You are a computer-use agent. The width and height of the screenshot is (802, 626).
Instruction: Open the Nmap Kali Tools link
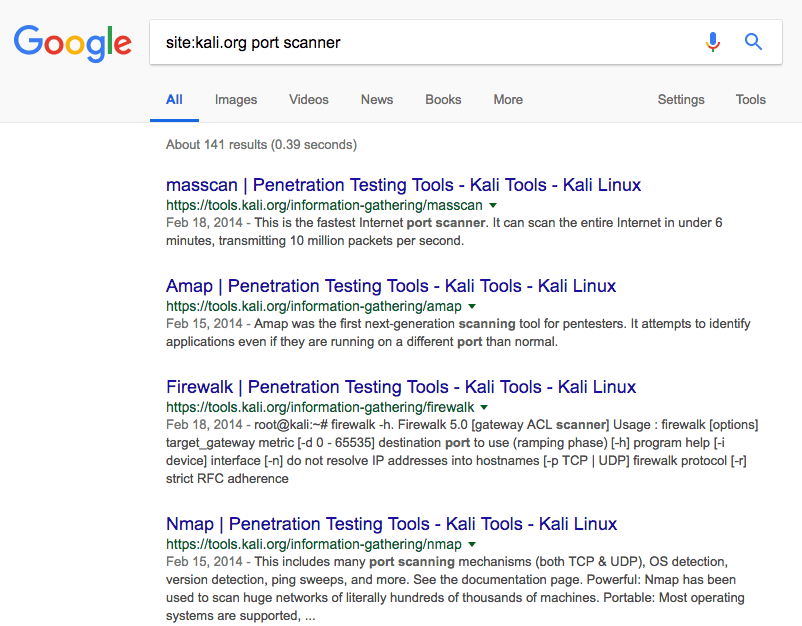click(x=391, y=524)
